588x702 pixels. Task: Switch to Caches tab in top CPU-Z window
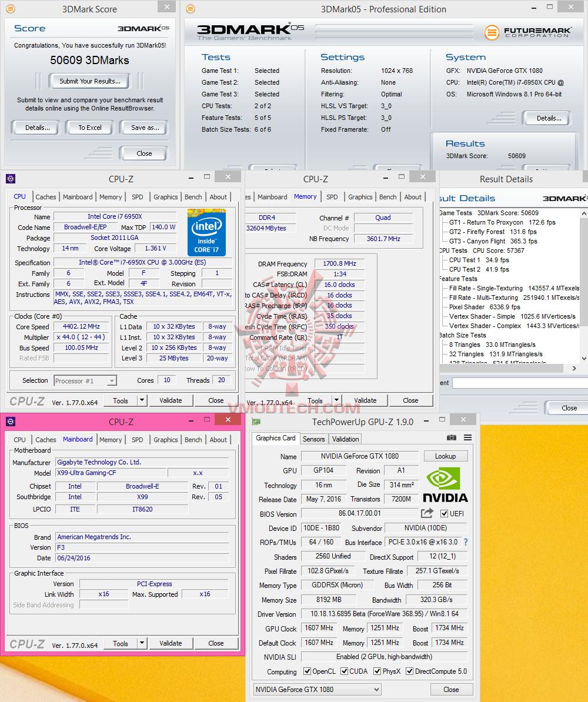click(46, 197)
